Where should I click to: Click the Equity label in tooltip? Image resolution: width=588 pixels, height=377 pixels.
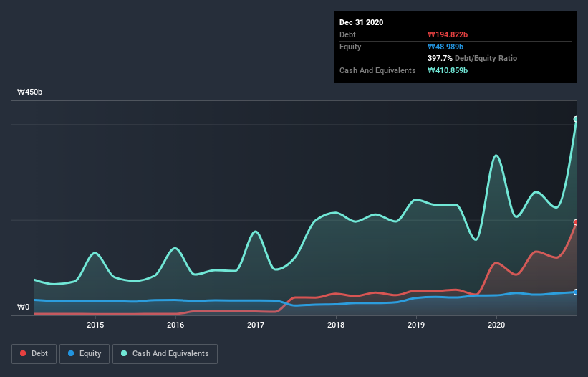350,47
